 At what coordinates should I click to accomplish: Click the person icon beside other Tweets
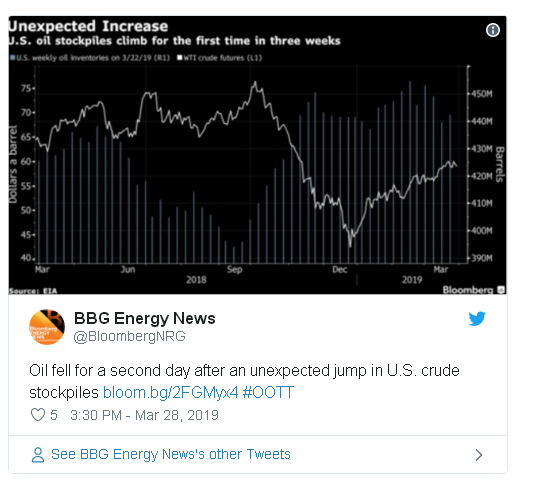point(38,455)
